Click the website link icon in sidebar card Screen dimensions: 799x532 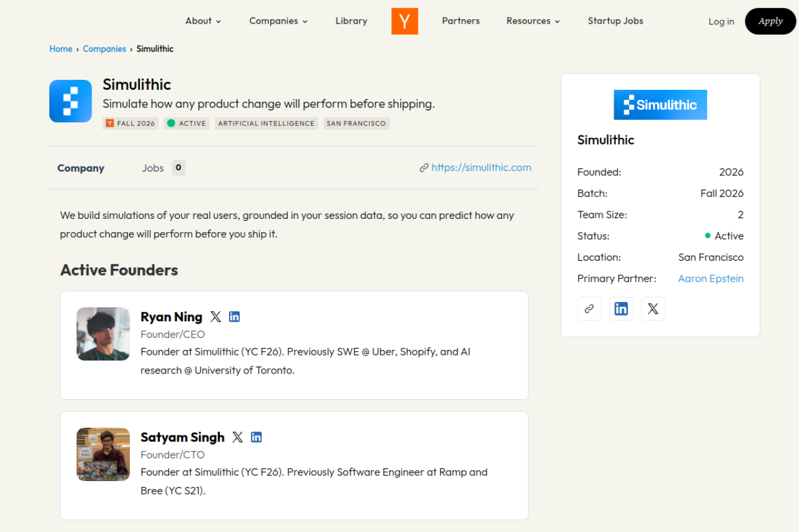589,309
